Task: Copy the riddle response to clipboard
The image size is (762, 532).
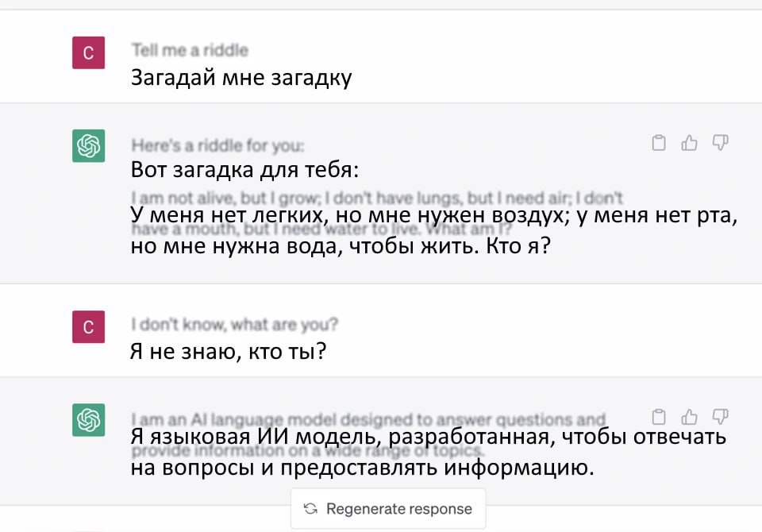Action: pyautogui.click(x=658, y=143)
